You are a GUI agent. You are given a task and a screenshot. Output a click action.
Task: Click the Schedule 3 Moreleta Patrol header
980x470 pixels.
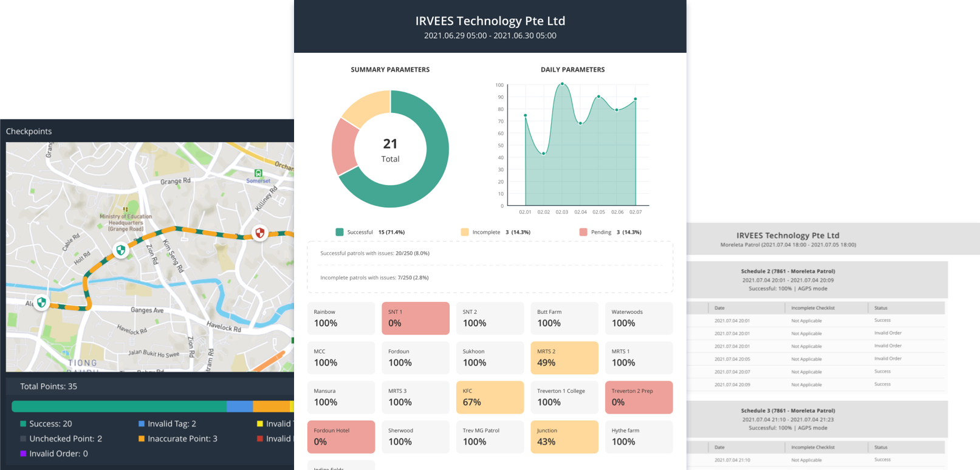[x=787, y=410]
